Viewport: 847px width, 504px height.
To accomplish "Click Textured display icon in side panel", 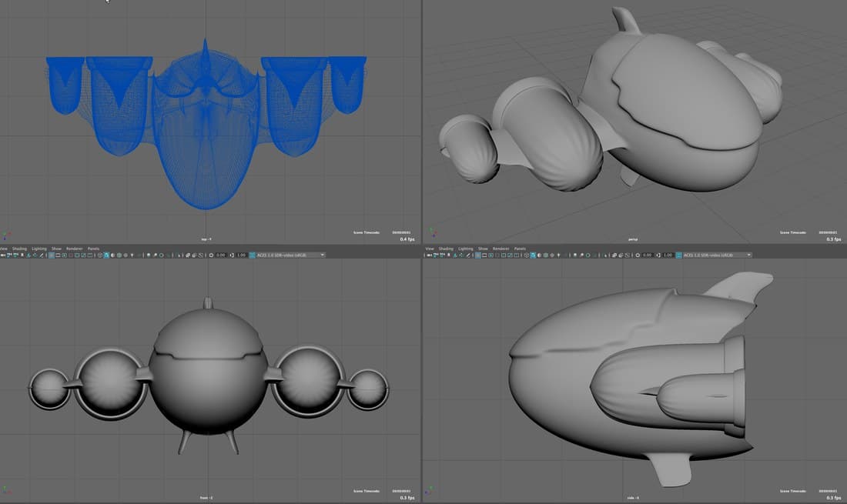I will point(552,255).
